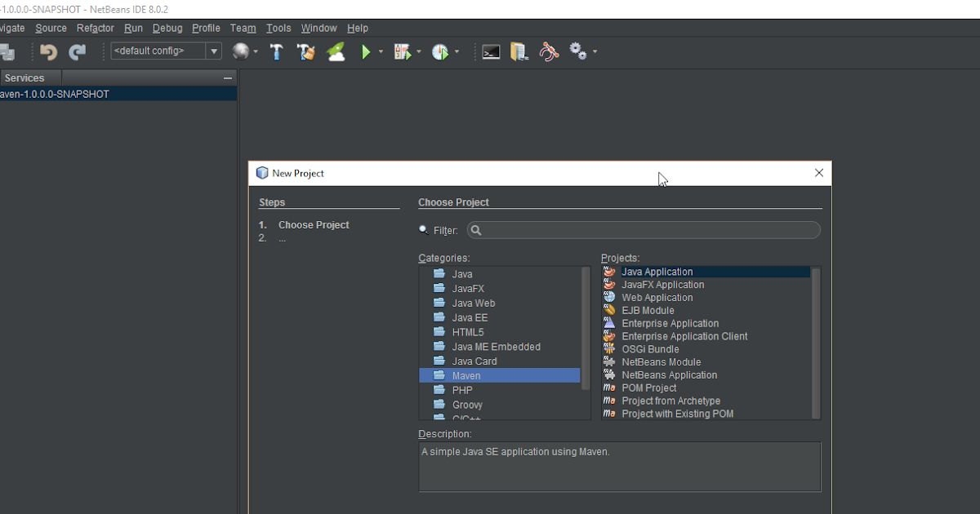Screen dimensions: 980x514
Task: Open the Tools menu
Action: [278, 28]
